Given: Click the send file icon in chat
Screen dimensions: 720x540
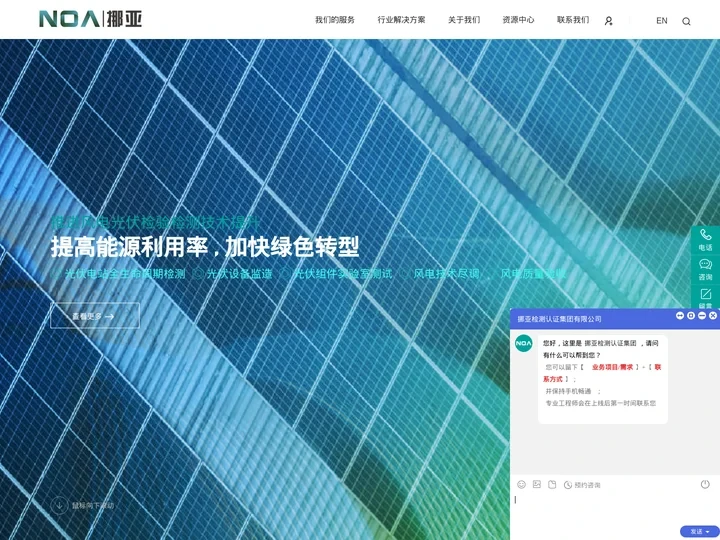Looking at the screenshot, I should (552, 484).
